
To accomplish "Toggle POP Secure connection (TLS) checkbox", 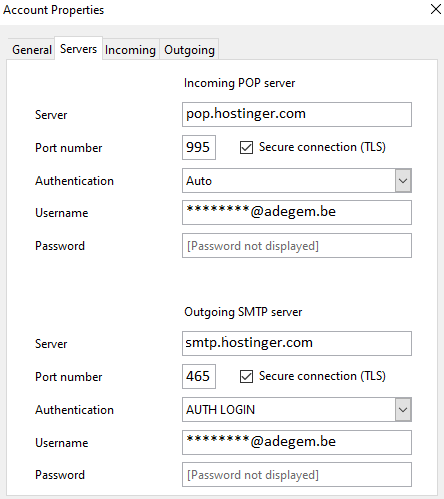I will pos(246,147).
